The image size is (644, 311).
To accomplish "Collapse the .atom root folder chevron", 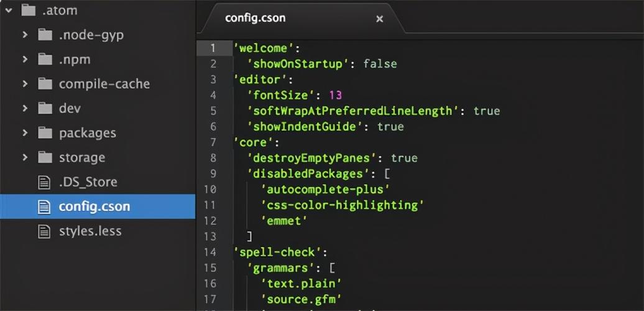I will coord(9,11).
